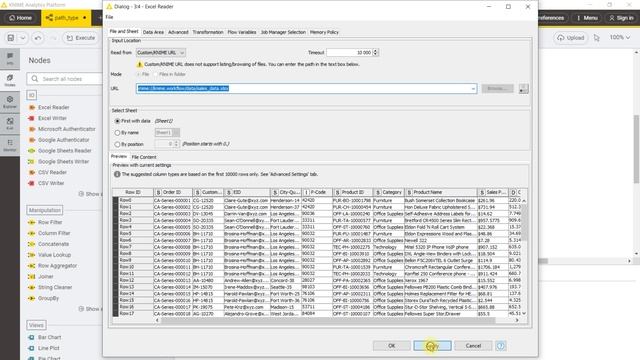This screenshot has width=640, height=360.
Task: Click the sheet position spinner arrows
Action: (x=176, y=144)
